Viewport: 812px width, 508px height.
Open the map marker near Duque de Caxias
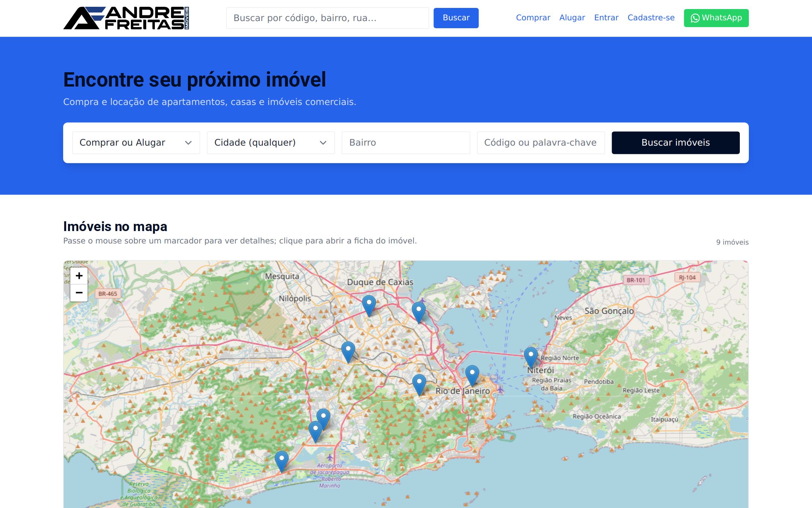[x=369, y=306]
